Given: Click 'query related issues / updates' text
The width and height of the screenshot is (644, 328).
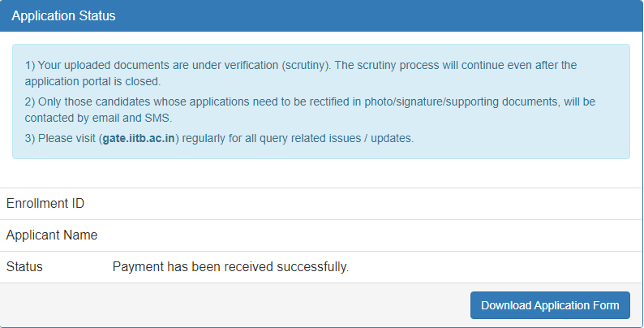Looking at the screenshot, I should pyautogui.click(x=337, y=139).
